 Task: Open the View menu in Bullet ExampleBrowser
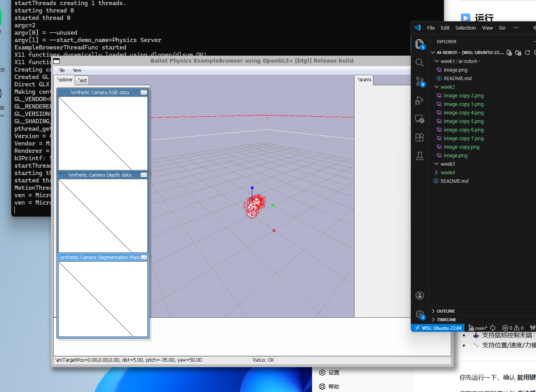tap(77, 70)
